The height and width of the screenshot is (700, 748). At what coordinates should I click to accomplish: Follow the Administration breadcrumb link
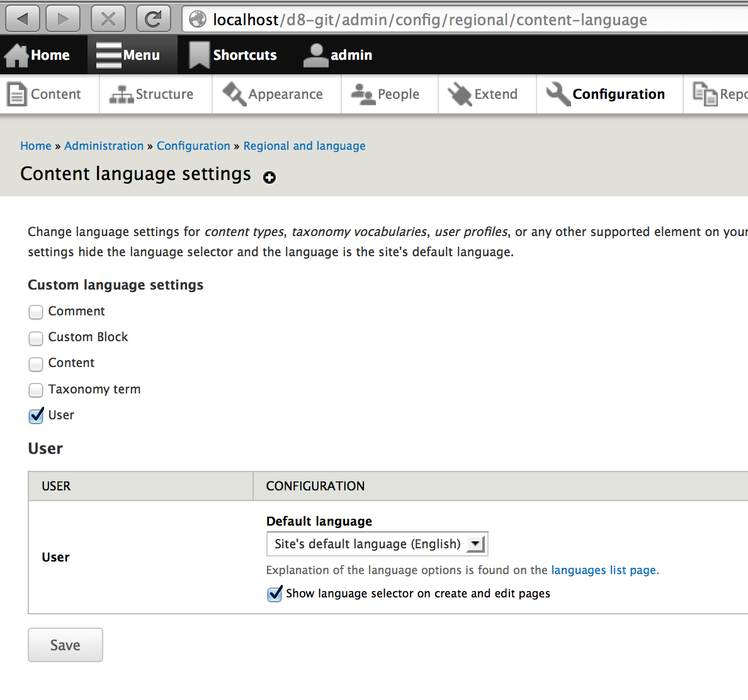pos(104,146)
